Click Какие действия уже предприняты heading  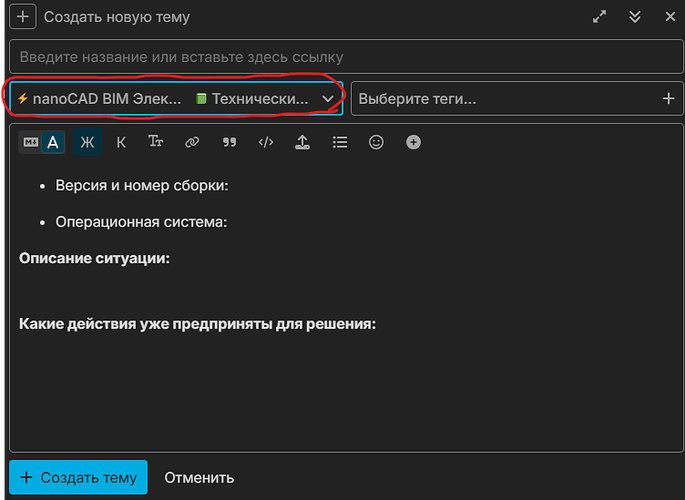point(197,324)
